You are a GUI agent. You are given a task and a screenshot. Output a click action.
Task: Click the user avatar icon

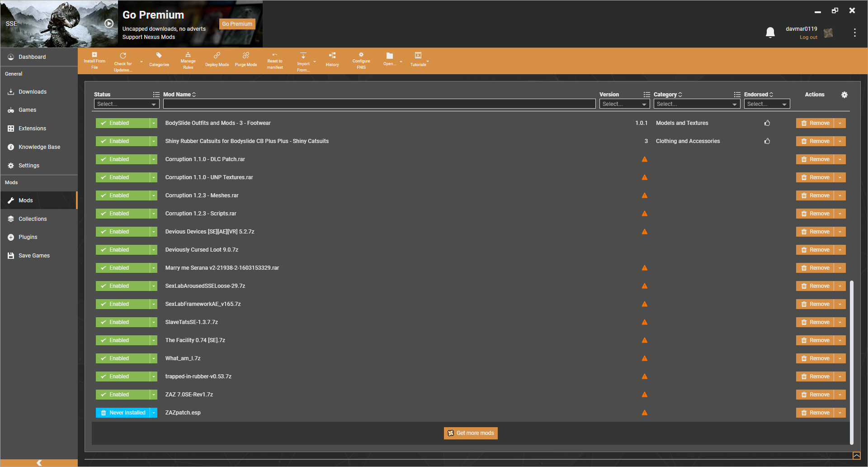pyautogui.click(x=828, y=33)
